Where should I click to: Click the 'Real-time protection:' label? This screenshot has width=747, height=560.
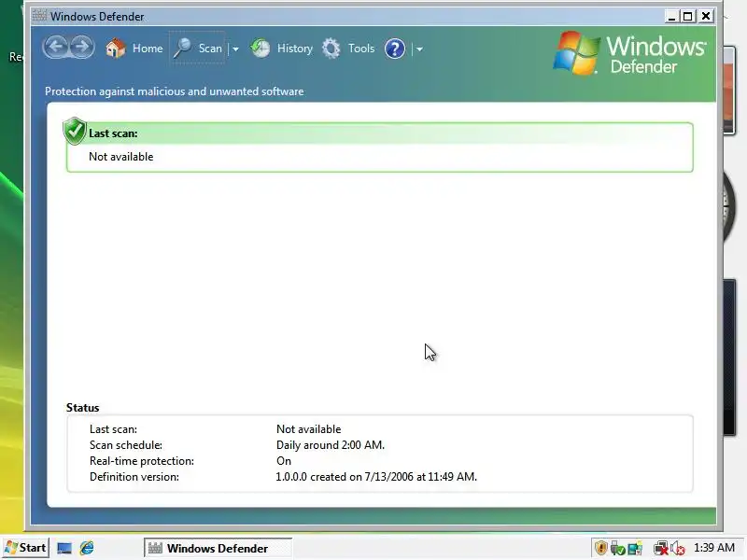(142, 461)
